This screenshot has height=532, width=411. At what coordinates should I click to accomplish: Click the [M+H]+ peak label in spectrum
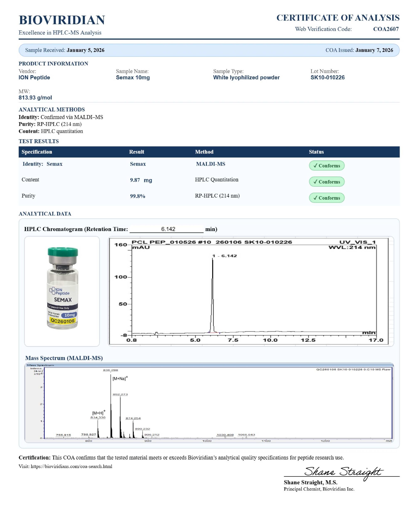99,413
